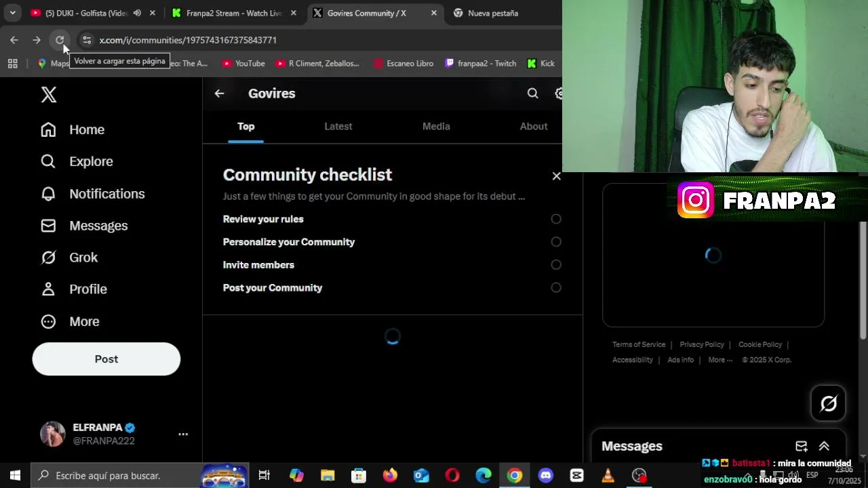Open the account switcher three-dots menu
The image size is (868, 488).
(x=183, y=434)
